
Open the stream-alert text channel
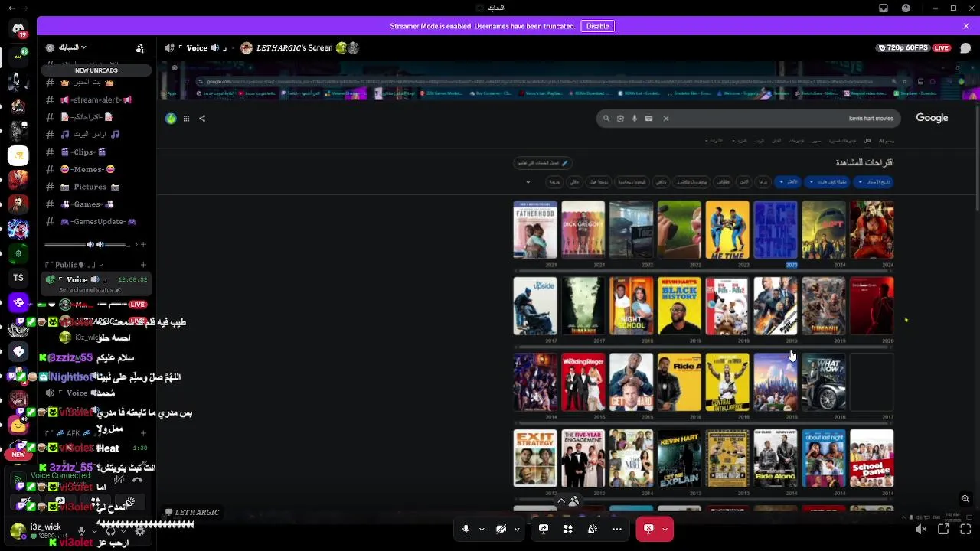coord(96,100)
